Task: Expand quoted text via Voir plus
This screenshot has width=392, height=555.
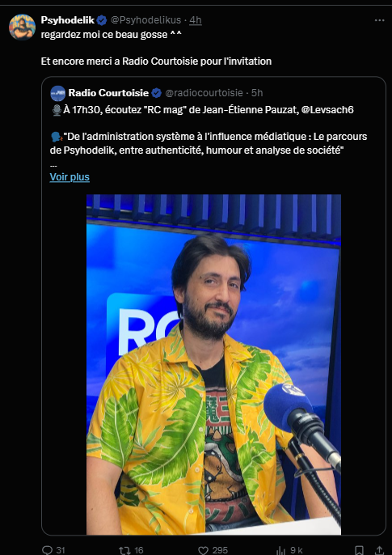Action: [70, 177]
